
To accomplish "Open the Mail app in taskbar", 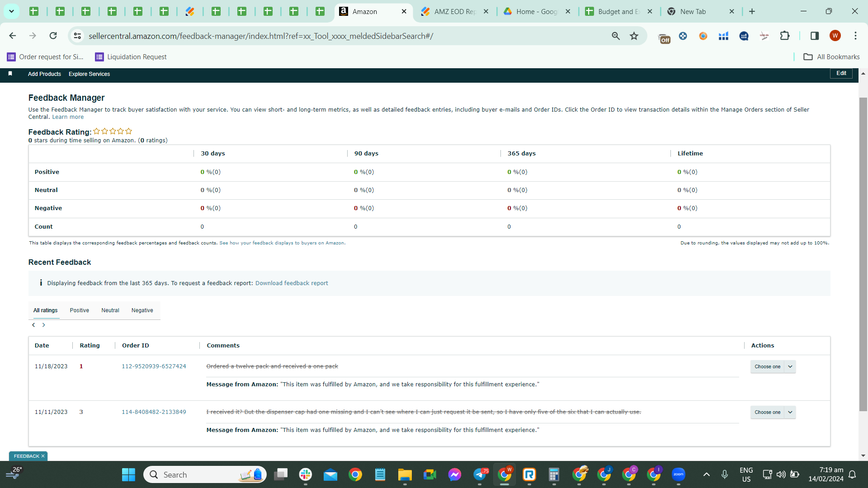I will [330, 474].
